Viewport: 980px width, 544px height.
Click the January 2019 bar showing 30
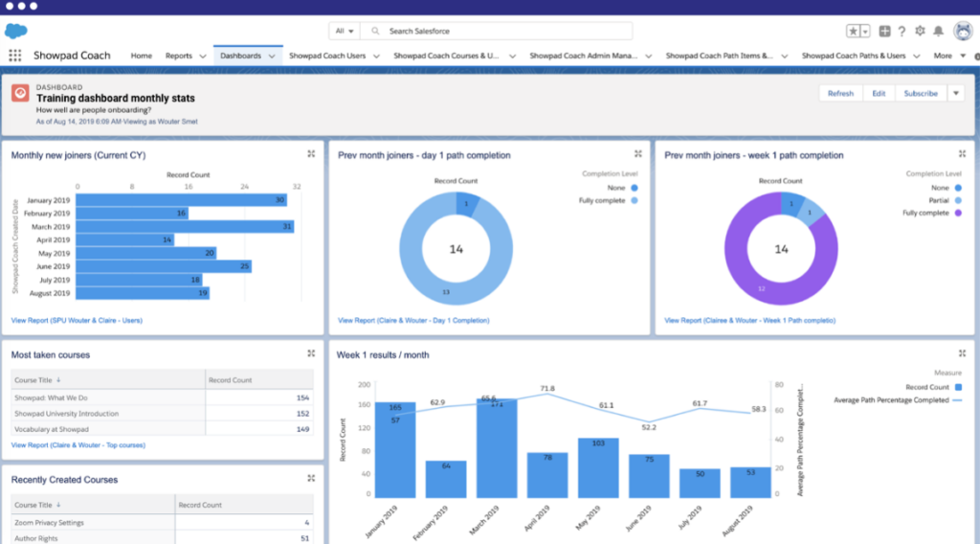[x=181, y=200]
